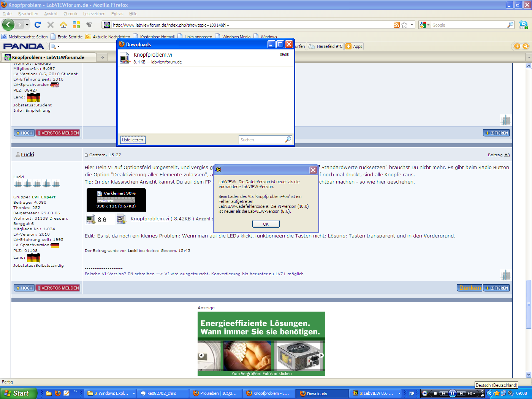Subscribe via the orange RSS feed icon in address bar
The image size is (532, 399).
tap(396, 25)
